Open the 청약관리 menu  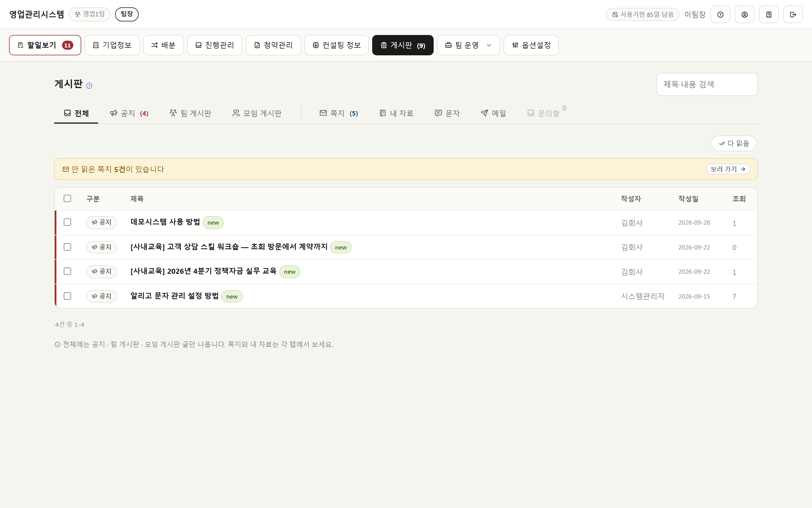click(x=273, y=45)
